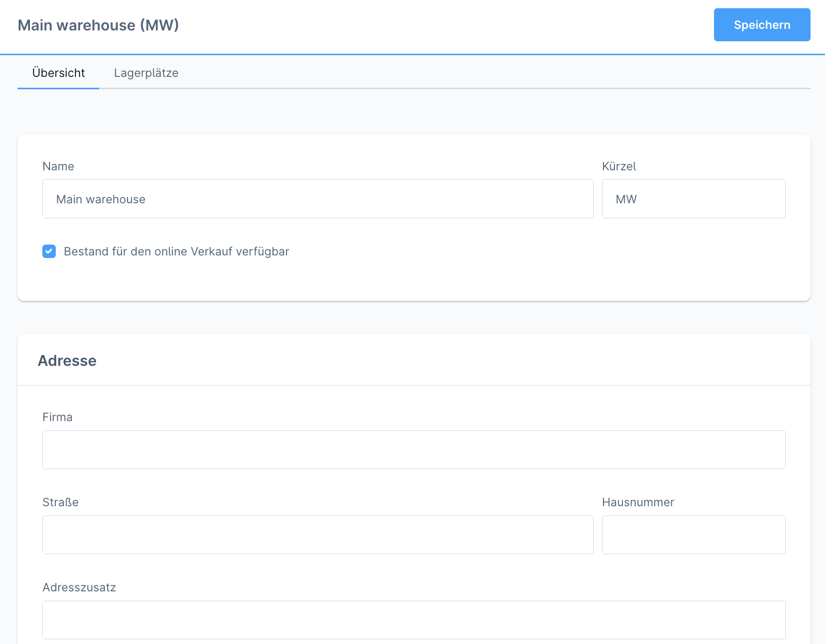
Task: Click the Adresse section heading
Action: 67,361
